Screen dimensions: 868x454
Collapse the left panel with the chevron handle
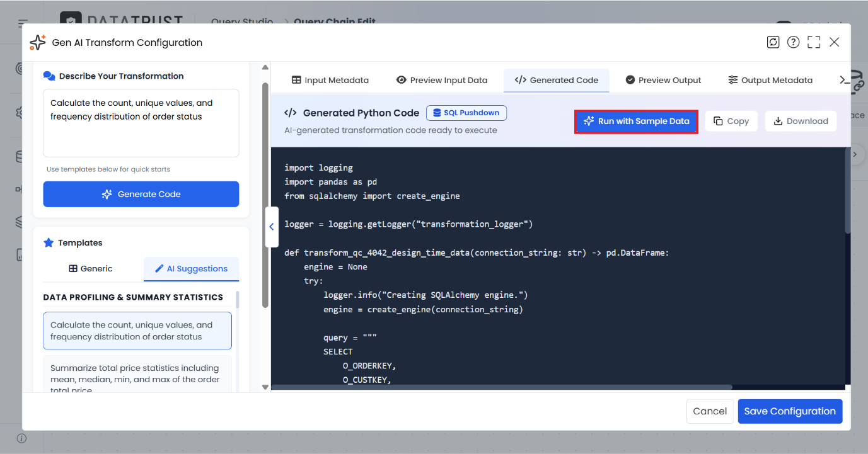[271, 227]
